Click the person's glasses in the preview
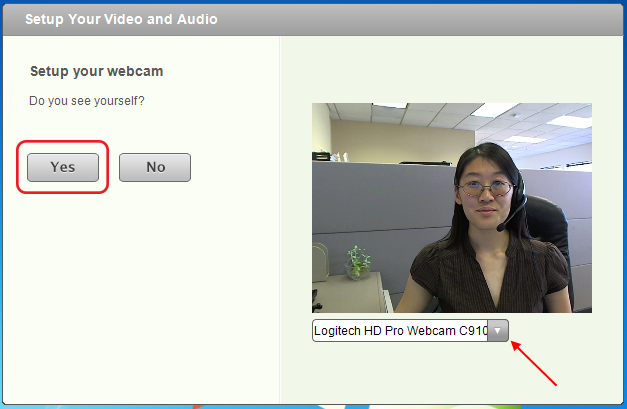Viewport: 627px width, 409px height. tap(482, 185)
